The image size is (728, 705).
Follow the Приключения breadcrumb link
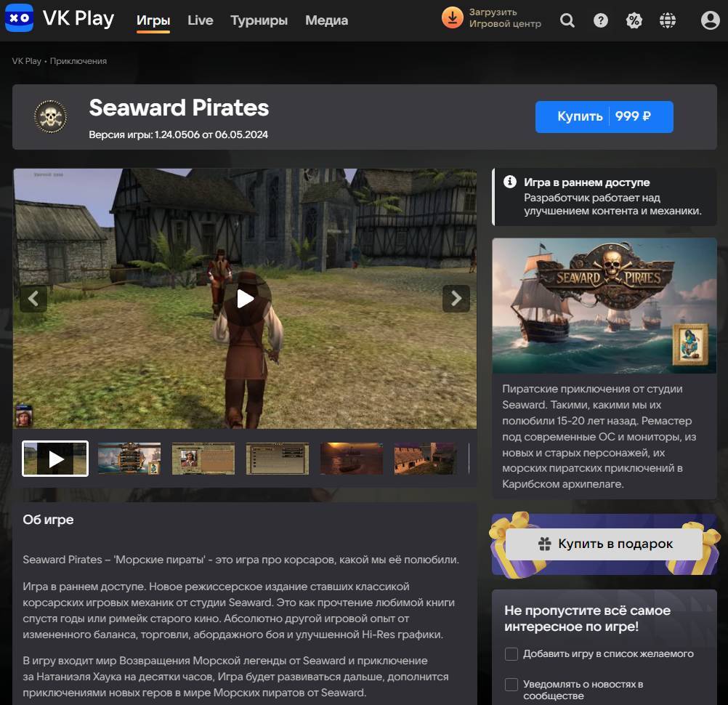78,61
